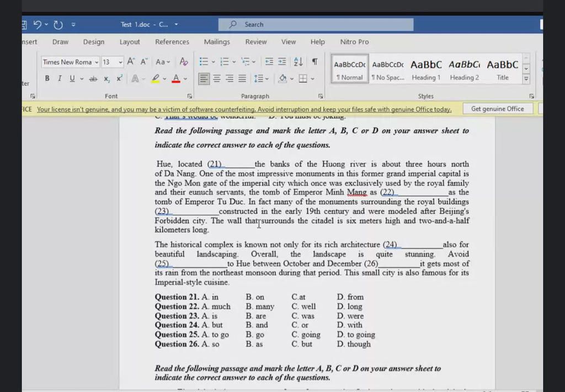Screen dimensions: 565x392
Task: Toggle Strikethrough formatting
Action: (x=93, y=78)
